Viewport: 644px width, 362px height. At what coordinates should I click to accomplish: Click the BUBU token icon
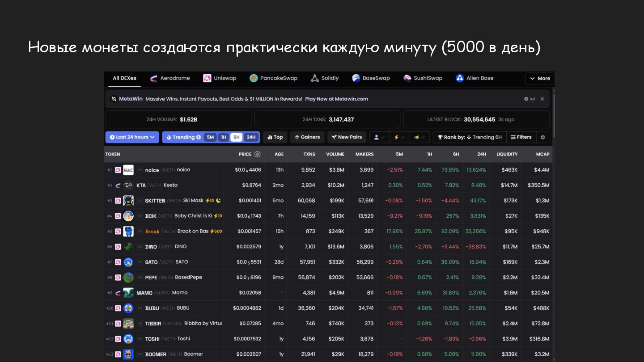(128, 308)
